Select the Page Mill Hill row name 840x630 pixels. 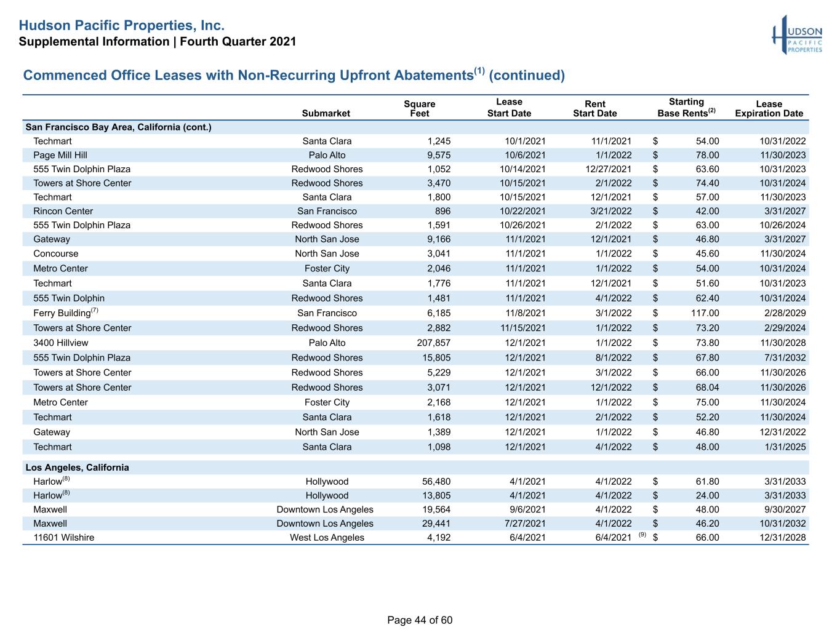[x=60, y=155]
